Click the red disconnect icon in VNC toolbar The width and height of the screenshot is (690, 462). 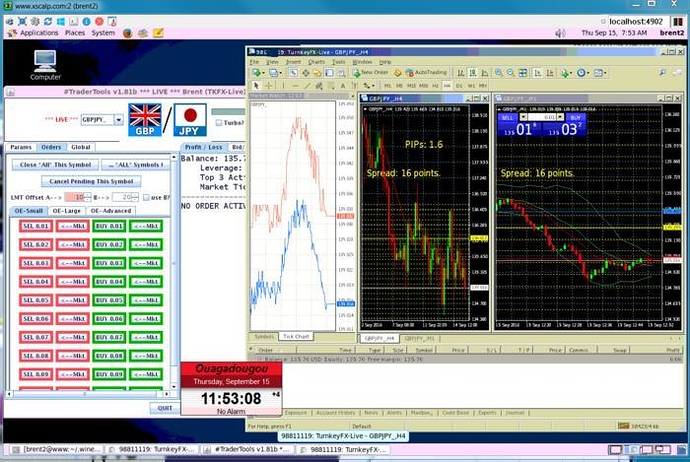99,21
